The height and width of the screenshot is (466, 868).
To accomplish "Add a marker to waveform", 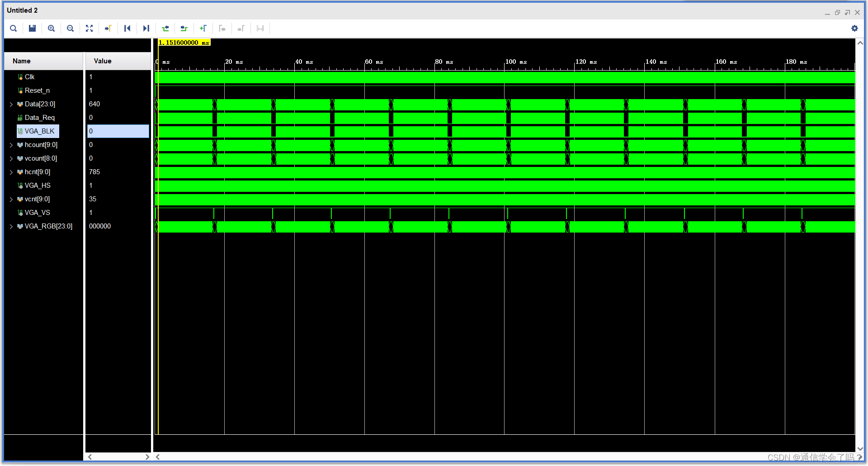I will (x=203, y=29).
